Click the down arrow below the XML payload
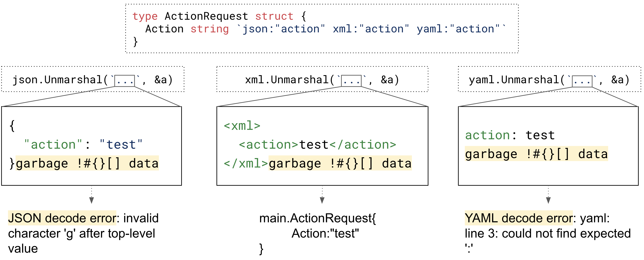The width and height of the screenshot is (644, 260). [x=322, y=200]
